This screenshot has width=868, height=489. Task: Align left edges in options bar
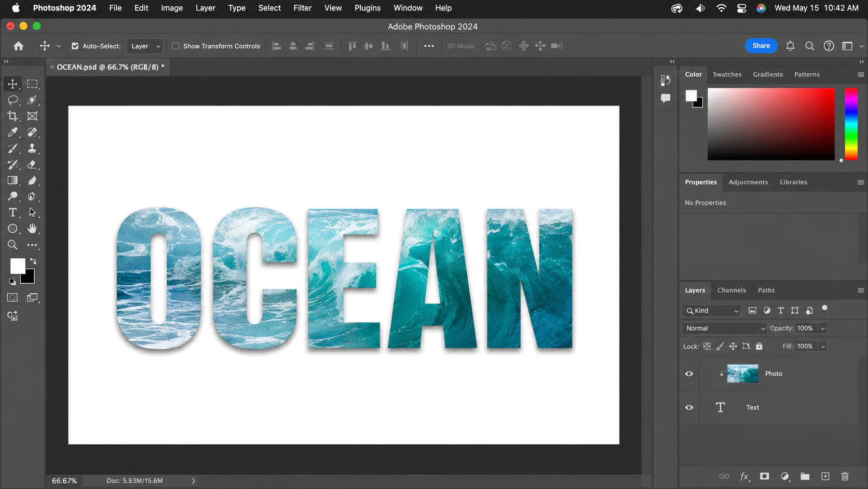[277, 46]
